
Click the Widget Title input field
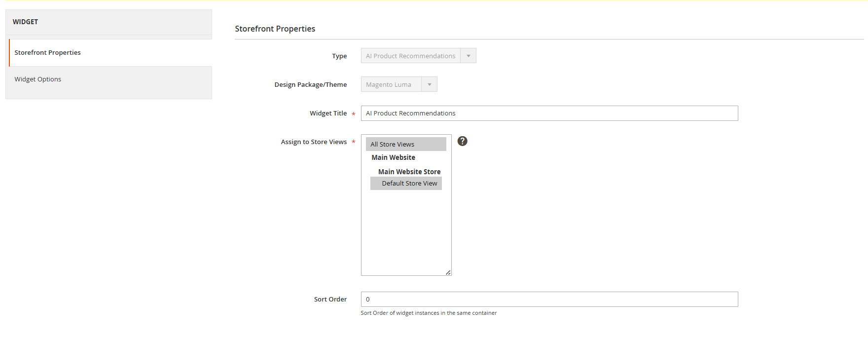(549, 113)
